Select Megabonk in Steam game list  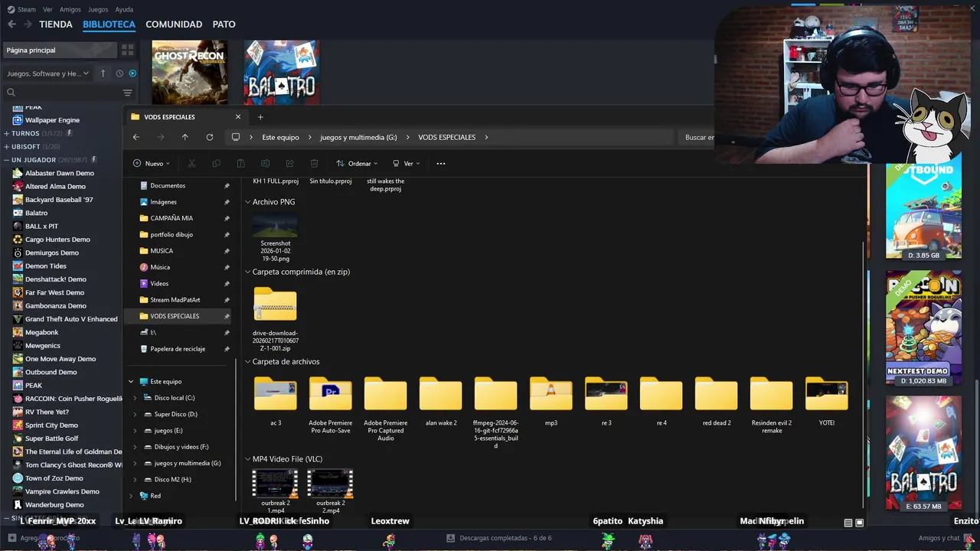point(41,332)
